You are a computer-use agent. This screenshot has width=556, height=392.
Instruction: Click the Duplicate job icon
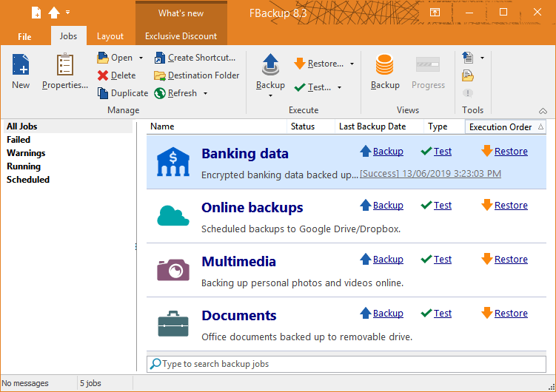tap(103, 93)
